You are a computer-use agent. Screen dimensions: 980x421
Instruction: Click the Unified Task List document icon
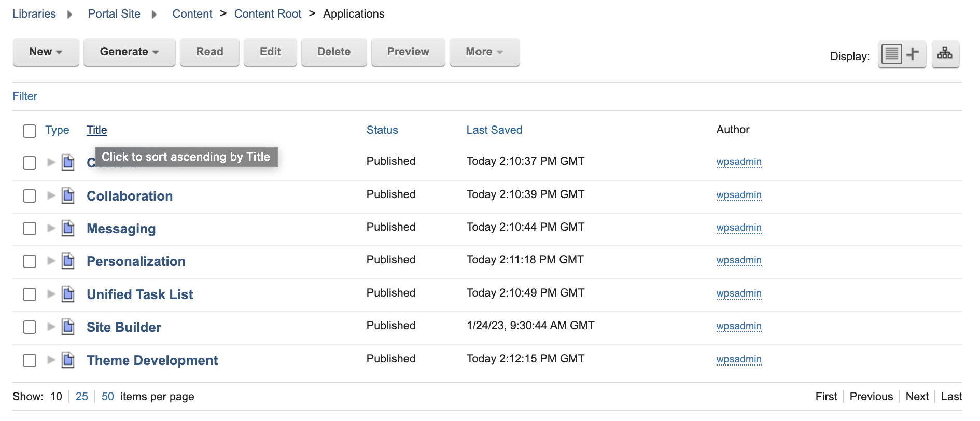tap(68, 294)
